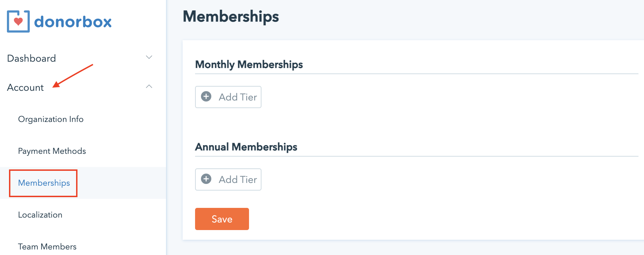Click the annual Add Tier label

tap(238, 179)
